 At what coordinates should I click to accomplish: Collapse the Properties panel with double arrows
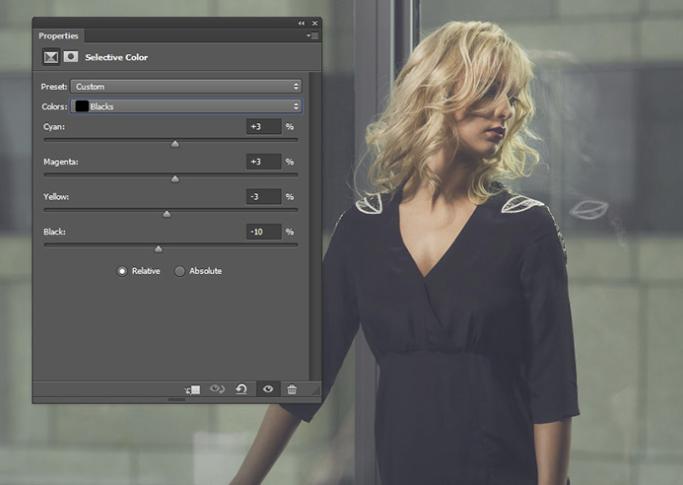301,22
